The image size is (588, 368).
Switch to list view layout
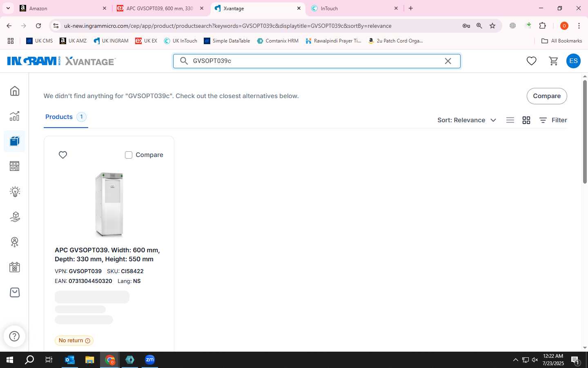tap(510, 120)
